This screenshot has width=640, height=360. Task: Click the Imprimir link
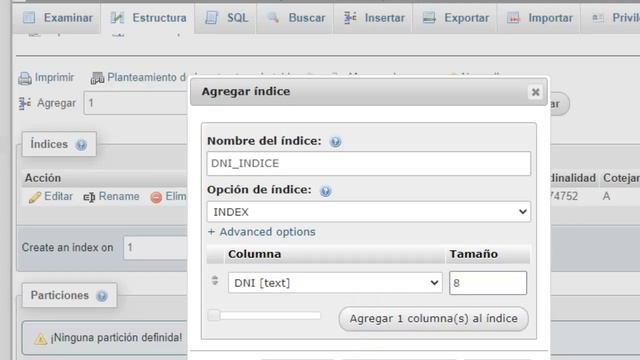point(54,78)
